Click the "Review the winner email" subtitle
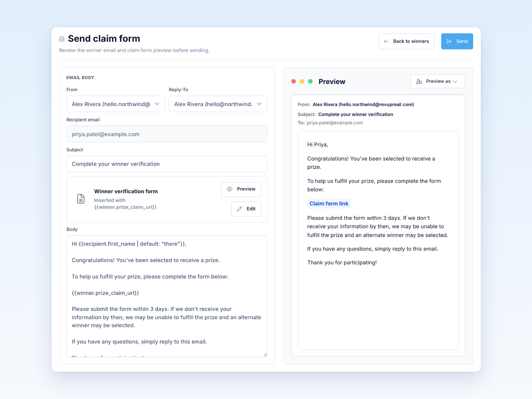The image size is (532, 399). click(134, 50)
